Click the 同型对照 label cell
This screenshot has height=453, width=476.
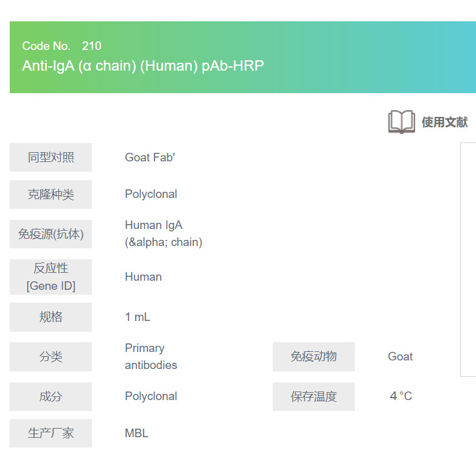click(x=51, y=157)
